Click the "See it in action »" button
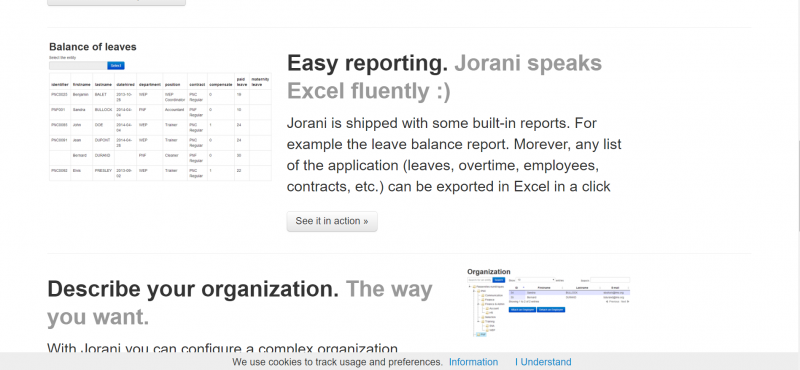 pyautogui.click(x=332, y=221)
